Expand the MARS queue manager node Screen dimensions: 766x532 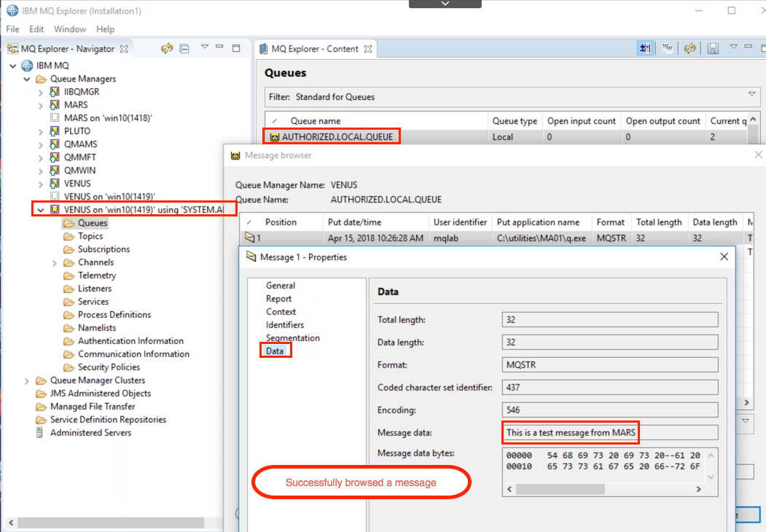pos(41,105)
